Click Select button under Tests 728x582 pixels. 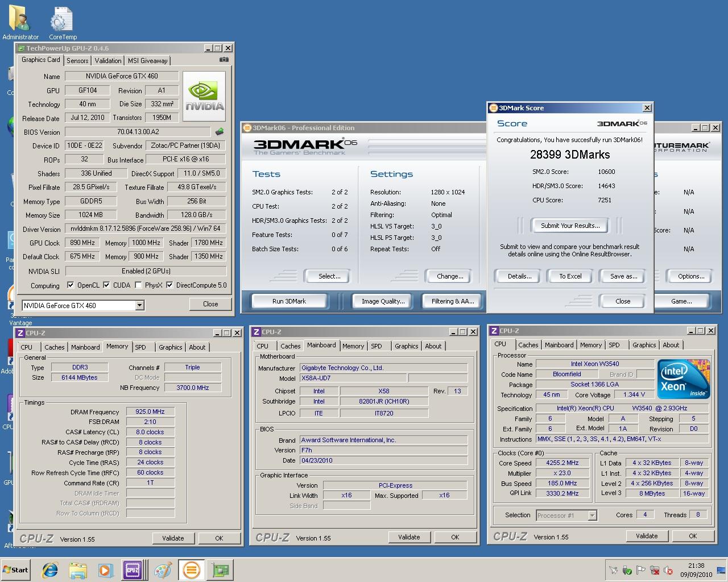[329, 276]
